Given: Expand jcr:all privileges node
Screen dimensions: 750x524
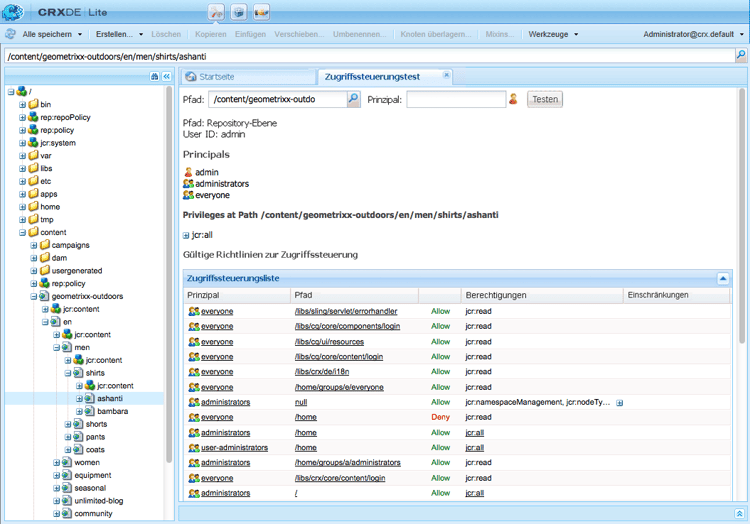Looking at the screenshot, I should click(186, 235).
